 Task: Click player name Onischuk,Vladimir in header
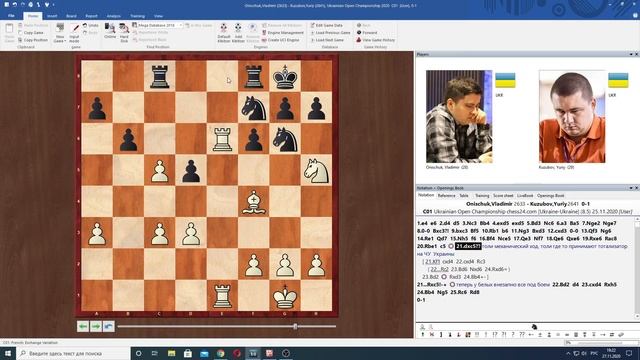point(489,204)
